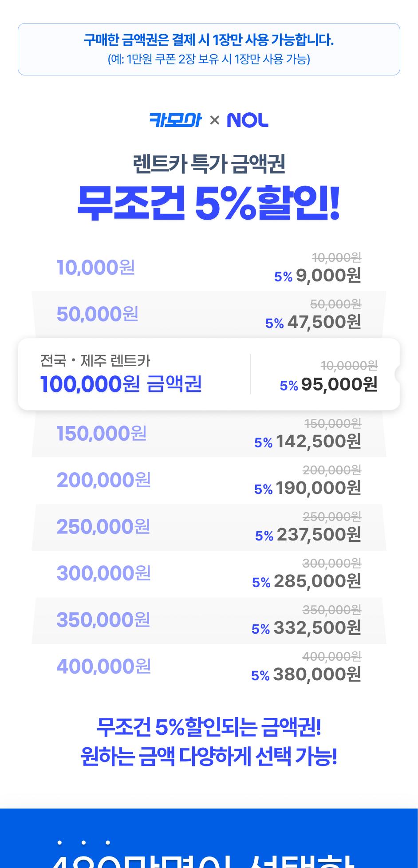Click the 카모아 logo
The width and height of the screenshot is (418, 868).
[x=175, y=120]
